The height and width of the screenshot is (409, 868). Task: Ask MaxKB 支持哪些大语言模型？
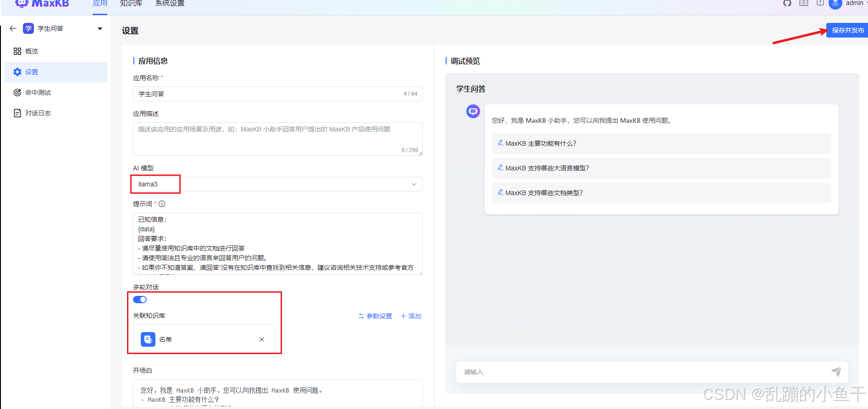661,168
